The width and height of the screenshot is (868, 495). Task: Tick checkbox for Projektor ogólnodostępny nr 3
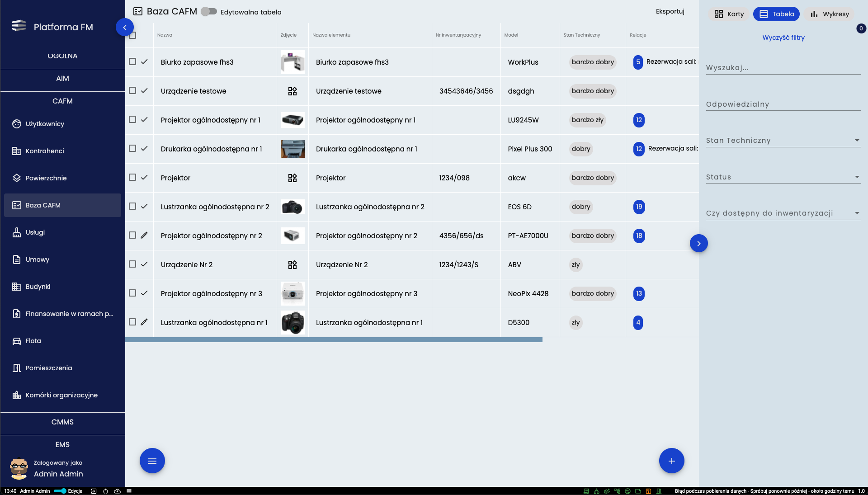tap(132, 293)
